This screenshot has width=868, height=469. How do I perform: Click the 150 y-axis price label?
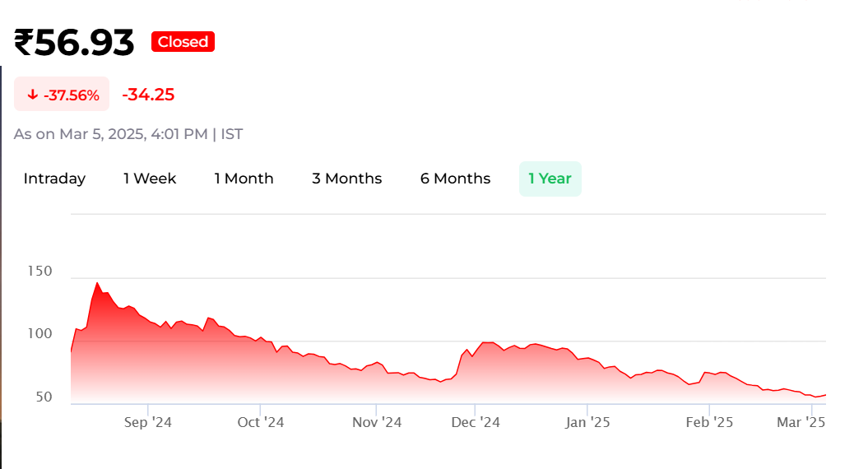40,272
